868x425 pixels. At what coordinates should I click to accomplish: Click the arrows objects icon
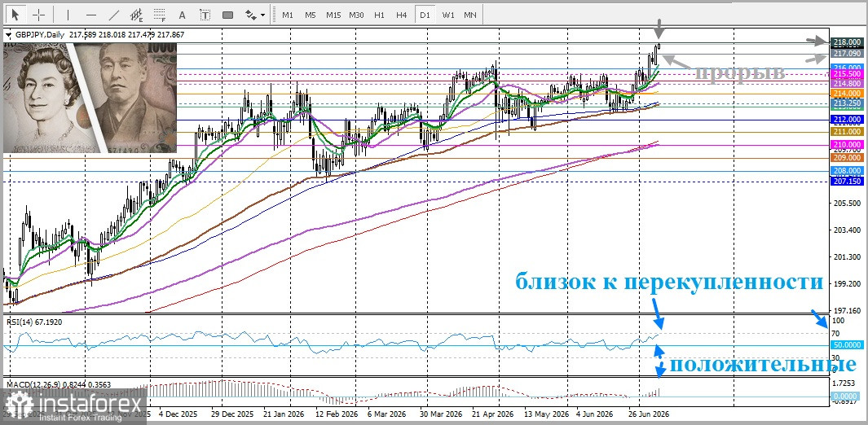point(250,15)
